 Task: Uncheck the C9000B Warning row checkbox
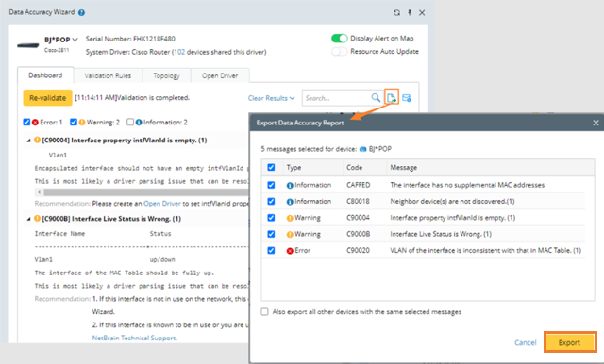(271, 234)
